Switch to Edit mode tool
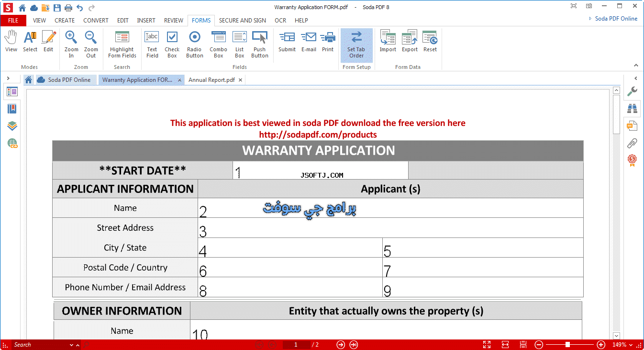Screen dimensions: 644x350 point(48,41)
